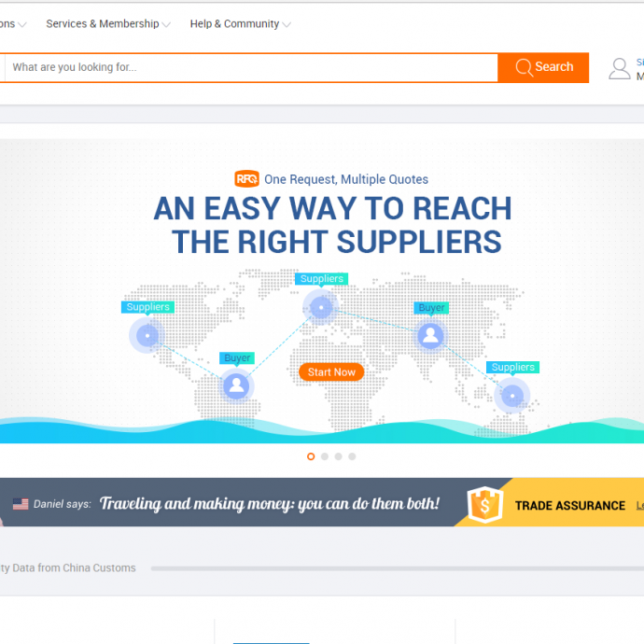Click the top-center Suppliers map node
This screenshot has width=644, height=644.
point(321,307)
